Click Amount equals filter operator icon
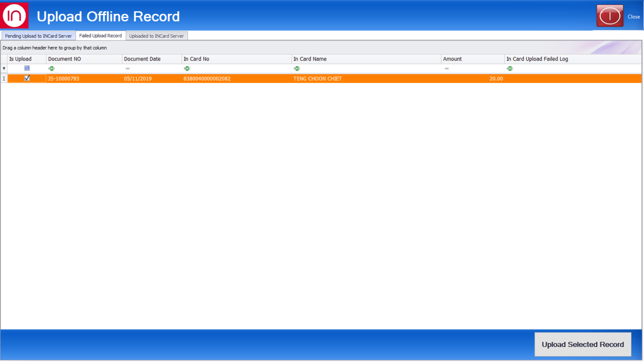644x362 pixels. click(446, 68)
